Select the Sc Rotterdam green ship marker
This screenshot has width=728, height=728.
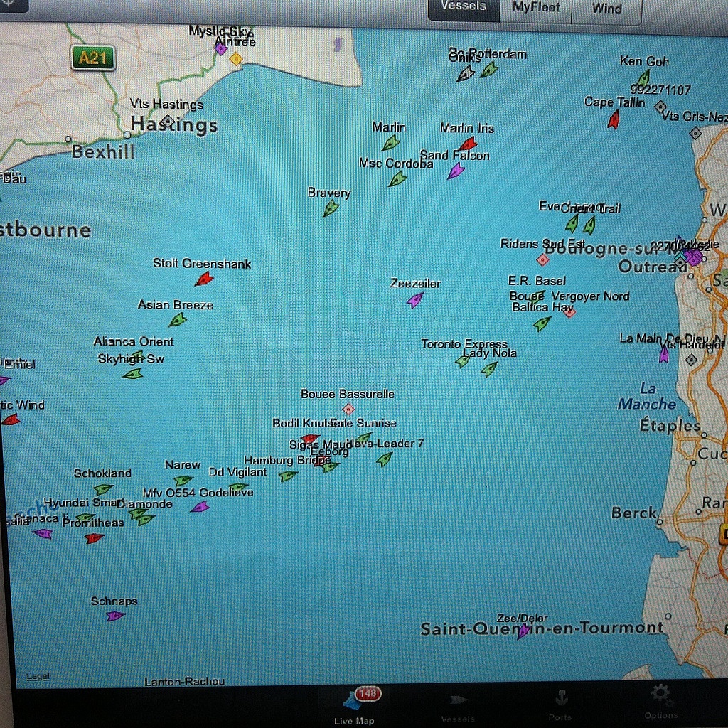pyautogui.click(x=489, y=70)
